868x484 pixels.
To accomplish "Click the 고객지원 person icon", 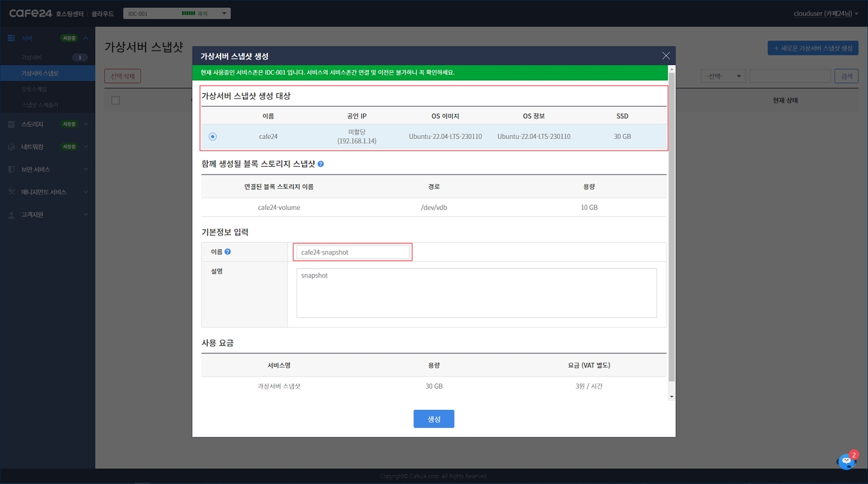I will (x=11, y=215).
